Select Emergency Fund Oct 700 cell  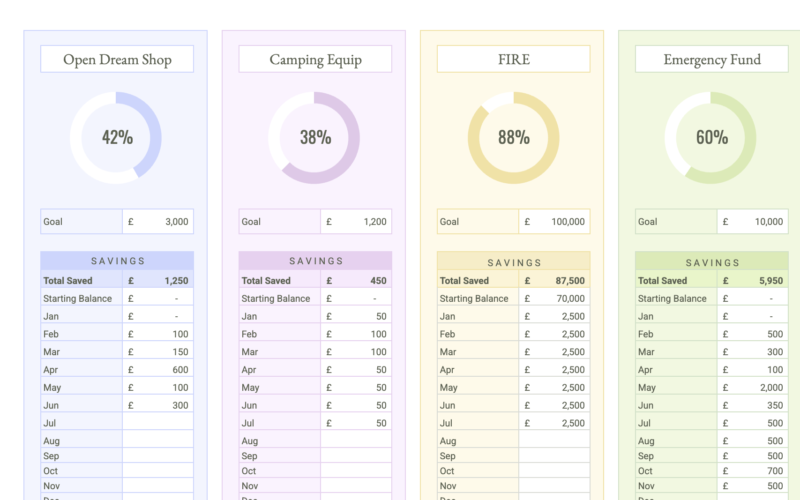[x=752, y=471]
